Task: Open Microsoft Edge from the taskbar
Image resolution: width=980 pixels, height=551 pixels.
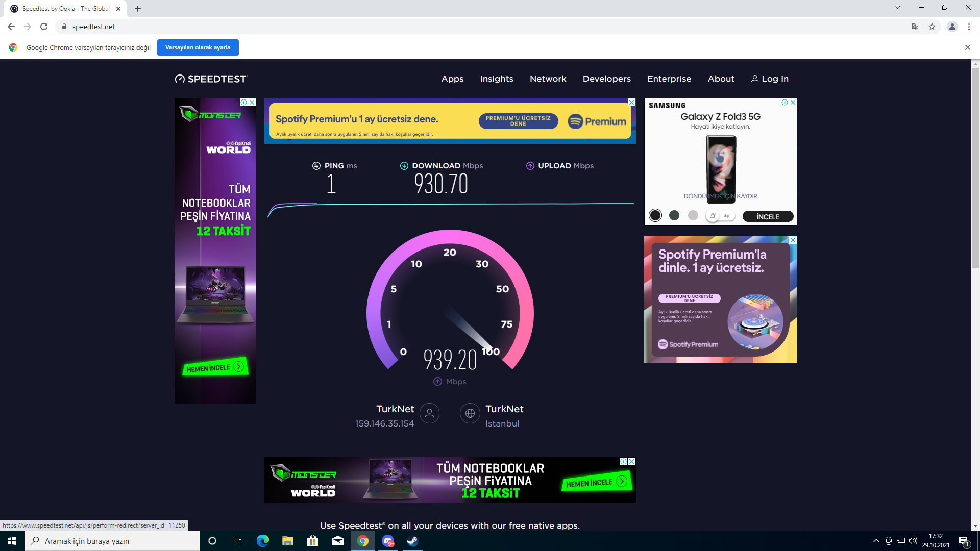Action: click(x=262, y=541)
